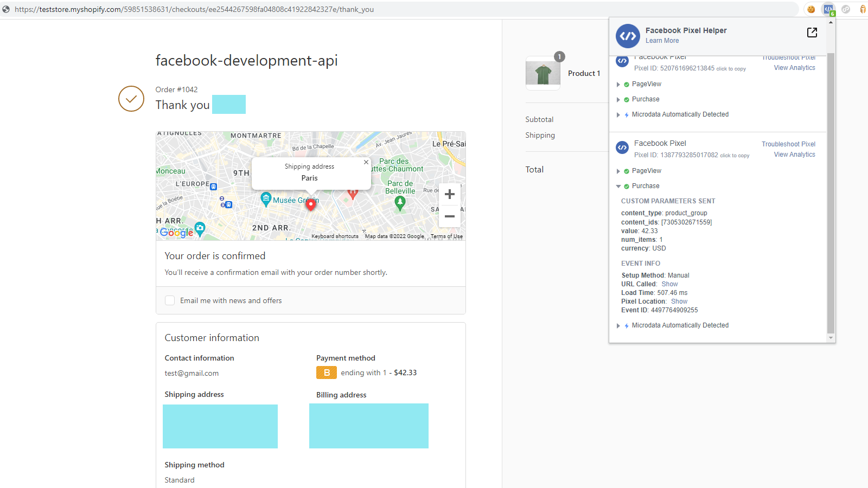The width and height of the screenshot is (868, 488).
Task: Click the browser address bar URL
Action: point(194,9)
